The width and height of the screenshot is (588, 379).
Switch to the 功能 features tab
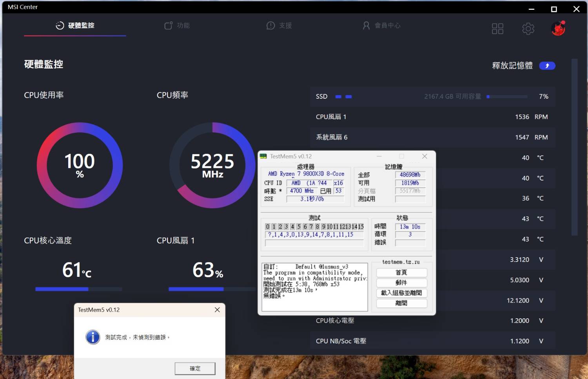tap(177, 25)
